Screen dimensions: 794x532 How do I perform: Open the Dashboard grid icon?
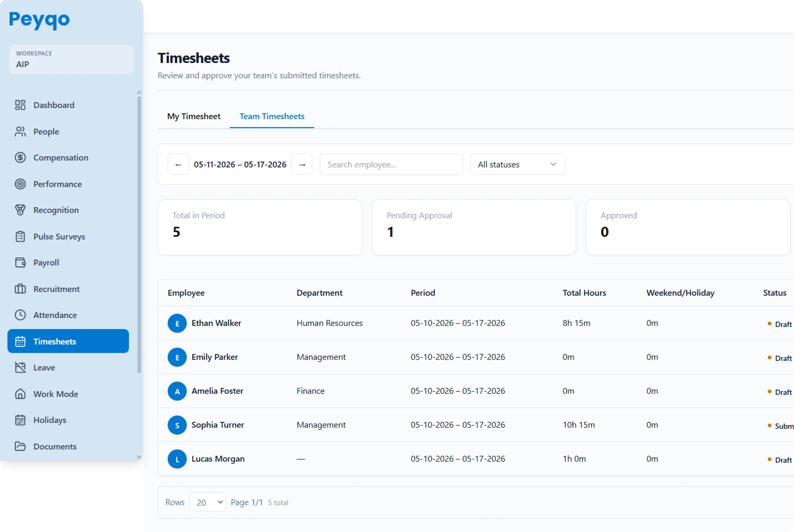tap(20, 105)
